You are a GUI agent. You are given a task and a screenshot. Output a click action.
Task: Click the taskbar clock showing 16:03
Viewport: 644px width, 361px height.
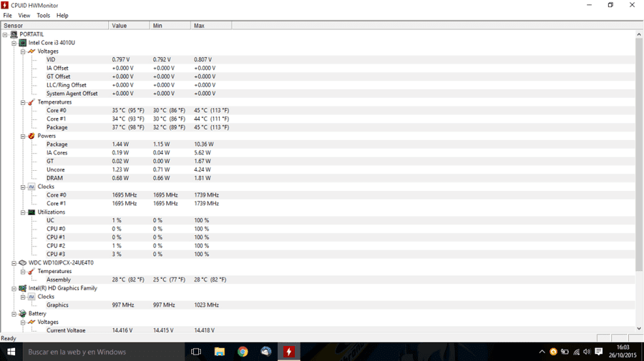pos(623,352)
